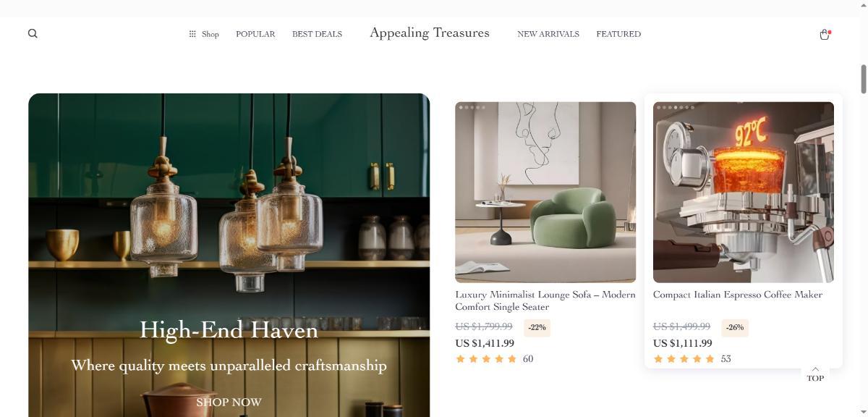Select the last carousel dot on espresso image
868x417 pixels.
point(692,107)
